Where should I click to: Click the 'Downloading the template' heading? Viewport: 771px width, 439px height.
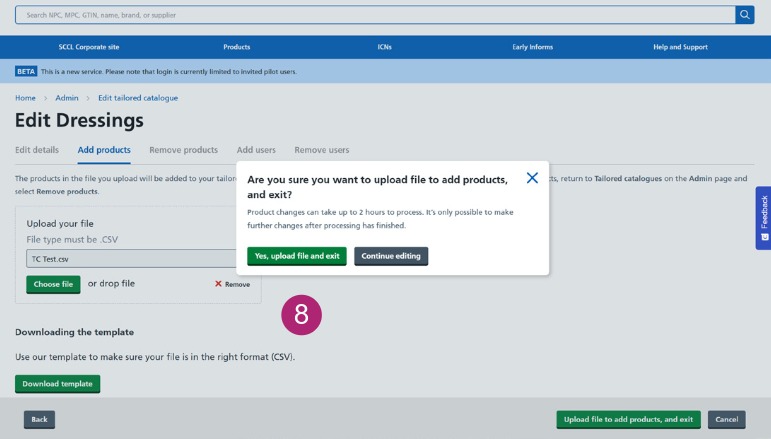click(74, 332)
